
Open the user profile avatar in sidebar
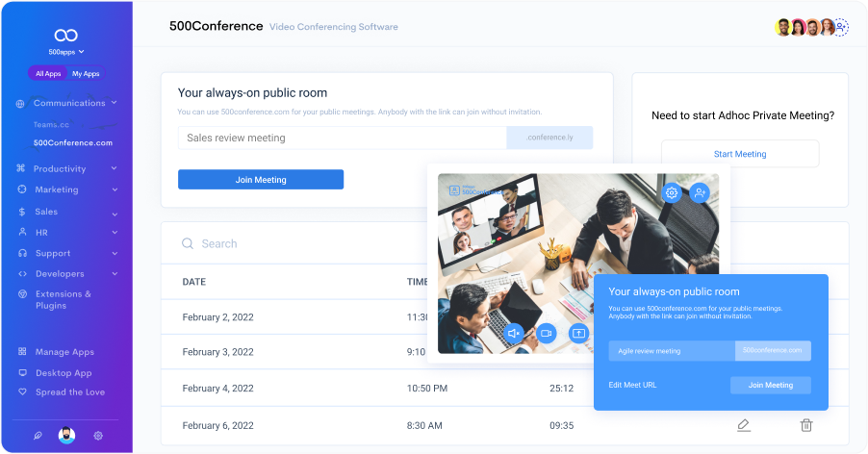coord(66,436)
